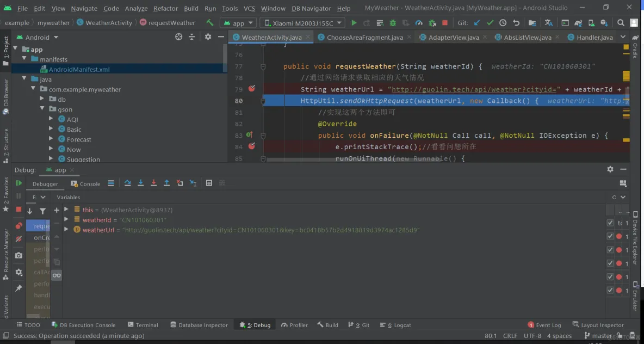Click the Step Into arrow
This screenshot has width=644, height=344.
click(140, 183)
